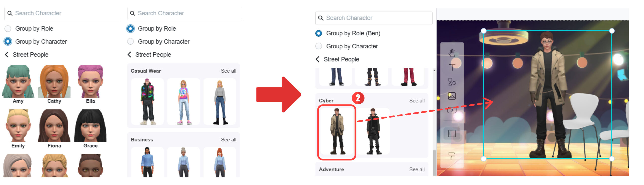This screenshot has width=644, height=185.
Task: Go back using the Street People chevron arrow
Action: point(130,54)
